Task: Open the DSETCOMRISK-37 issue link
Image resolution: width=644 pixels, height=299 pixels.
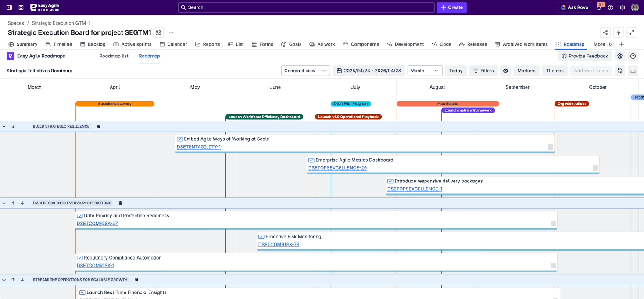Action: (97, 224)
